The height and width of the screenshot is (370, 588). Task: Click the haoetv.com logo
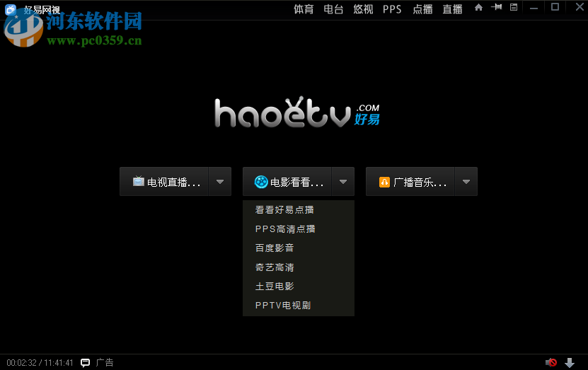[x=297, y=112]
